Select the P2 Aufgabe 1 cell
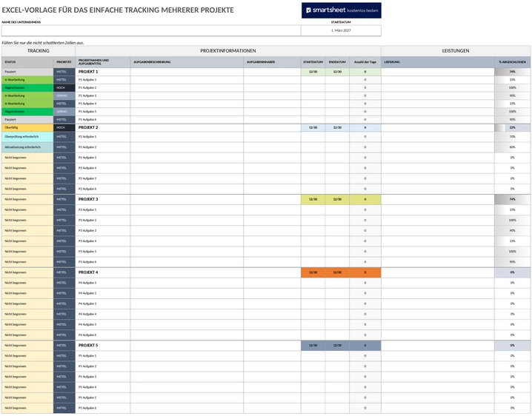532x416 pixels. 103,137
